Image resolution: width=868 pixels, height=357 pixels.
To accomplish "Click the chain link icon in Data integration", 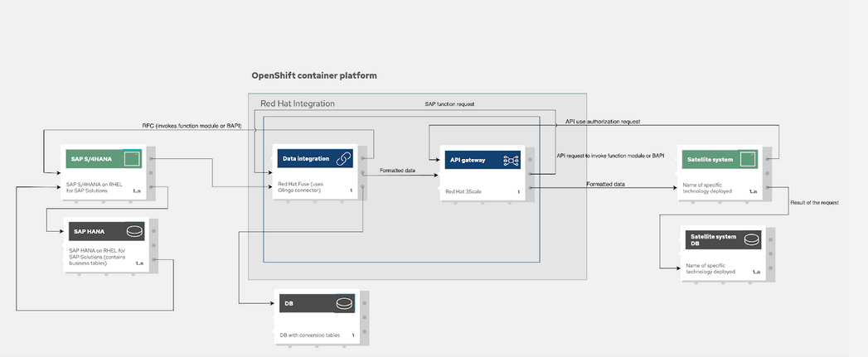I will point(343,159).
